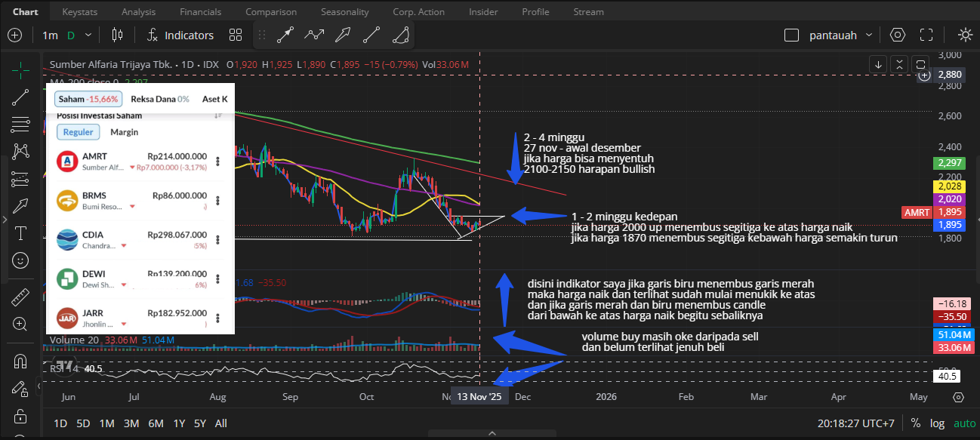Click the add symbol plus icon
This screenshot has width=980, height=440.
(15, 35)
